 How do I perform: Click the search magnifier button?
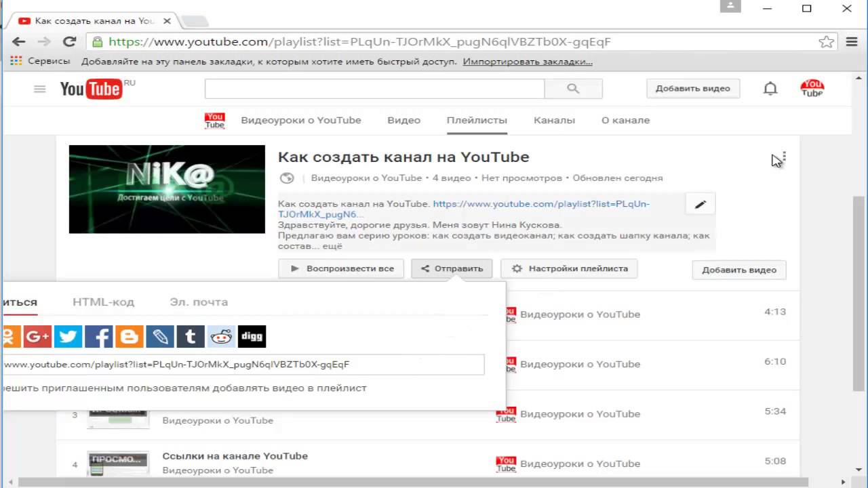click(573, 89)
